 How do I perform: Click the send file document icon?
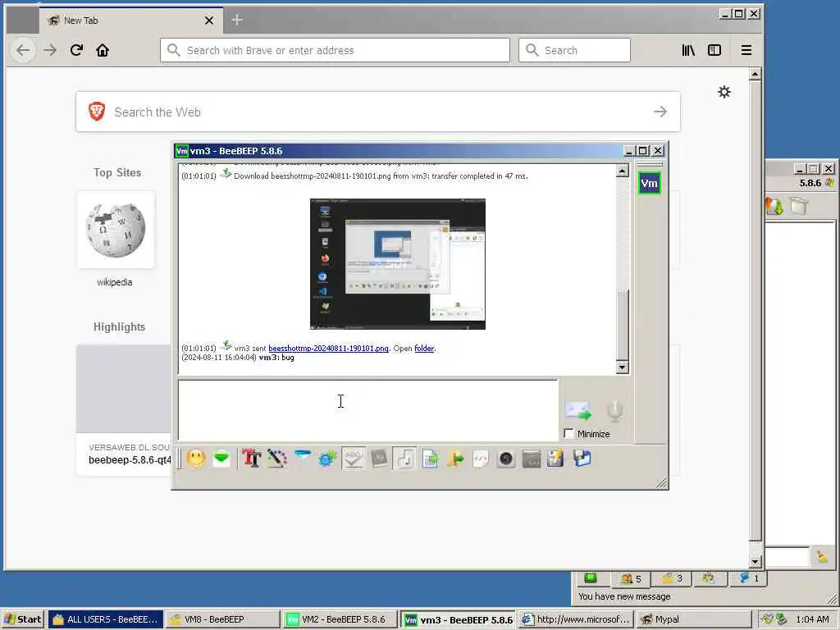(x=430, y=459)
